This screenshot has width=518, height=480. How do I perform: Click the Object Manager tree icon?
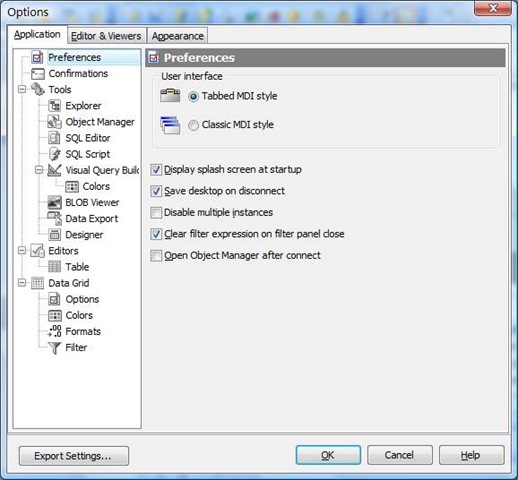(55, 122)
